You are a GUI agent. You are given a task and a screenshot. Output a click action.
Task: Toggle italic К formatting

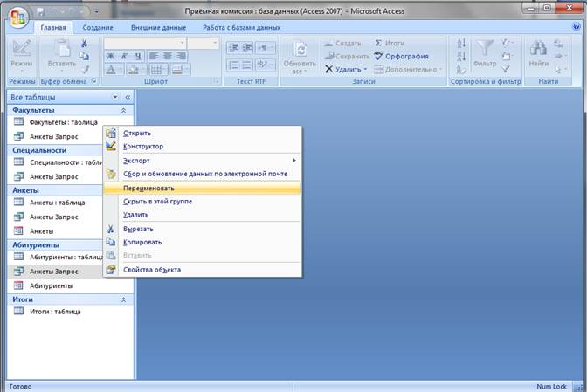[x=124, y=56]
